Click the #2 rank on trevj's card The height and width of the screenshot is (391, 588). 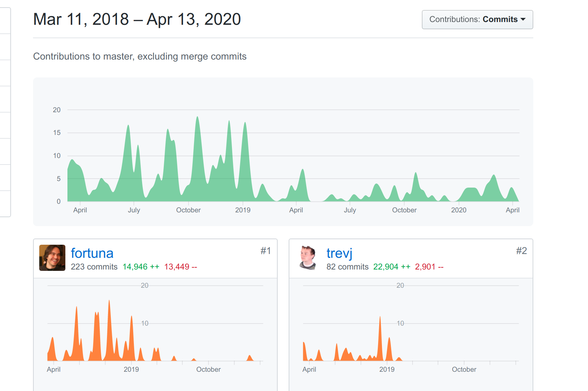(x=521, y=251)
